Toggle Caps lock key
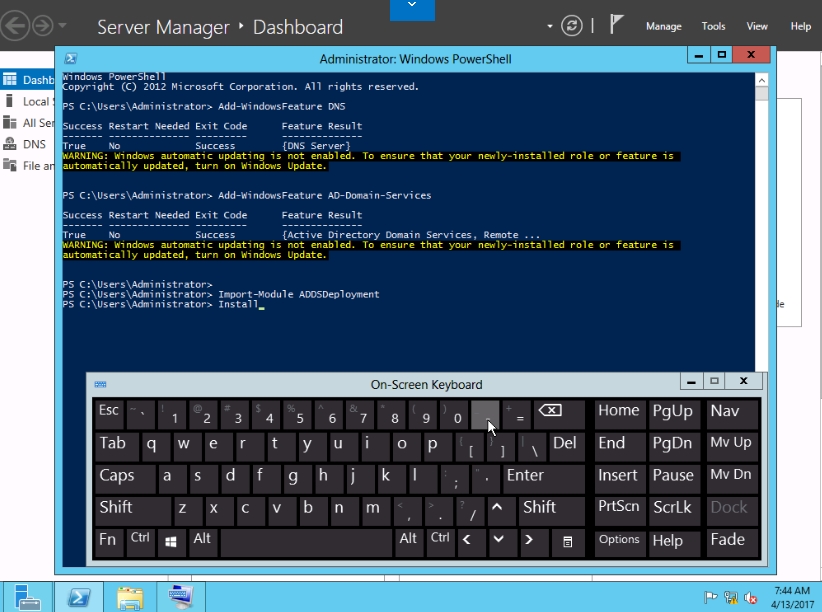The image size is (822, 612). click(x=125, y=478)
